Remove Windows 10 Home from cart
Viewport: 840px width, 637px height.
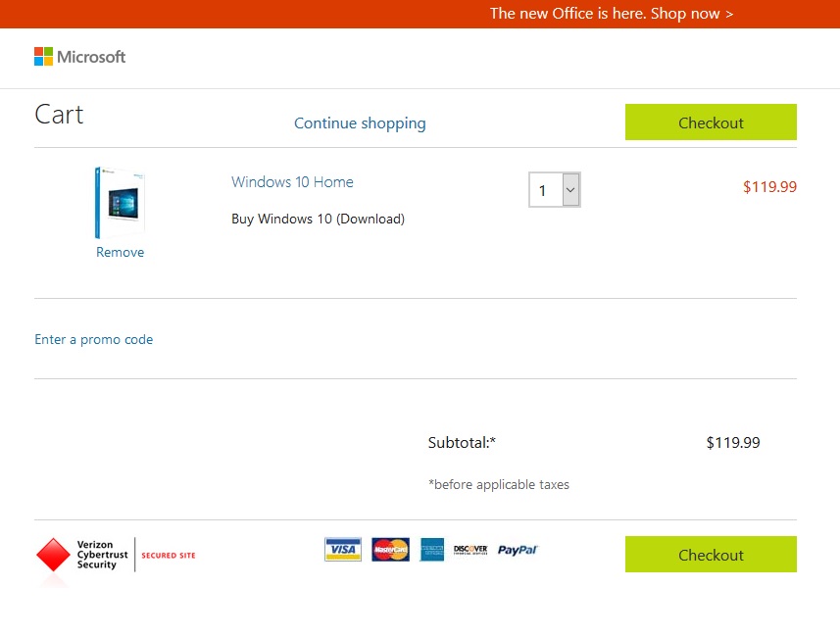[120, 252]
